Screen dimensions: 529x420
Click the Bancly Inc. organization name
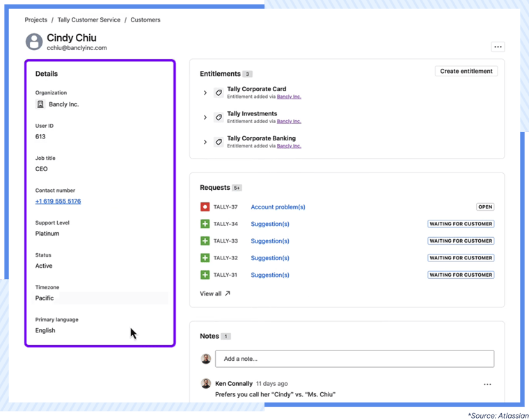64,104
